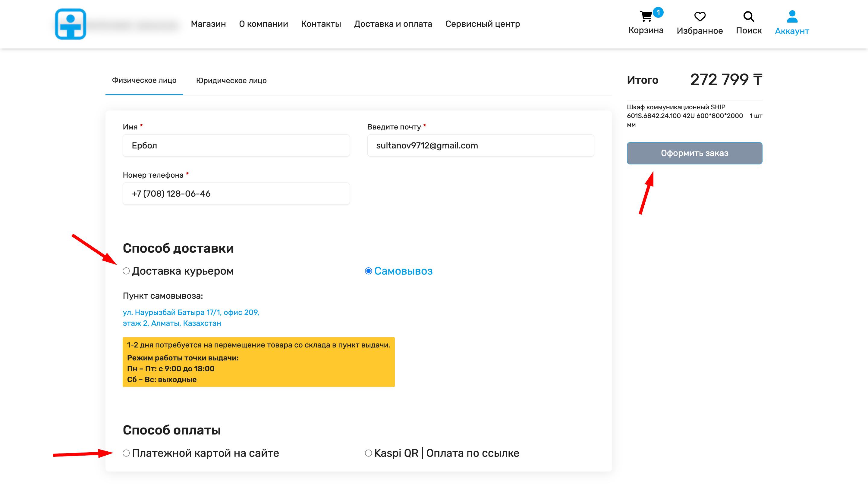
Task: Click the 1 шт quantity text
Action: coord(756,116)
